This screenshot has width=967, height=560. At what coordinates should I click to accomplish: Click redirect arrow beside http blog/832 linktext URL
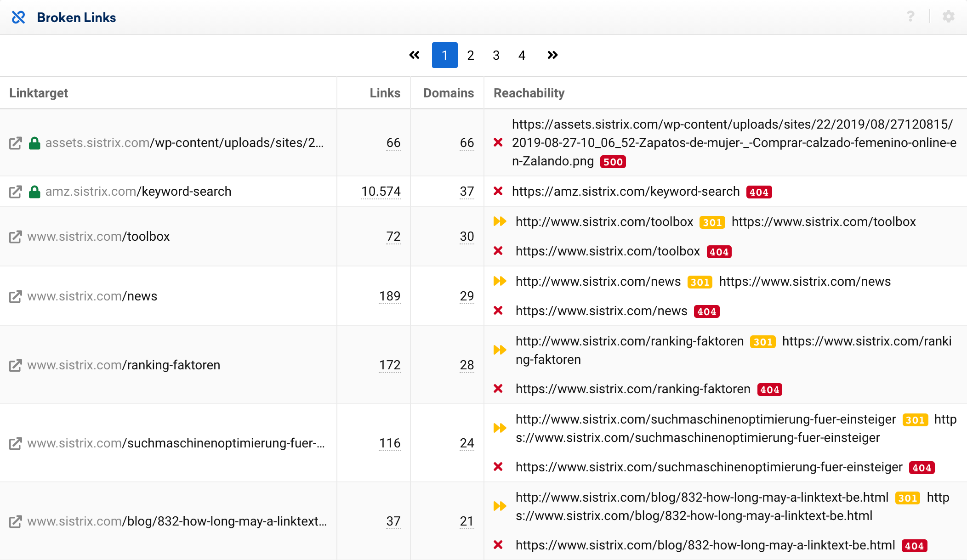click(x=500, y=506)
